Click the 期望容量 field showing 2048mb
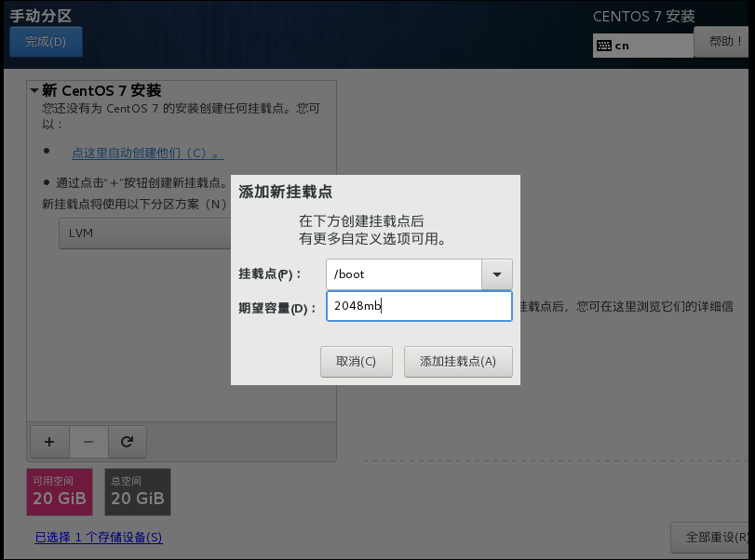Image resolution: width=755 pixels, height=560 pixels. click(419, 305)
